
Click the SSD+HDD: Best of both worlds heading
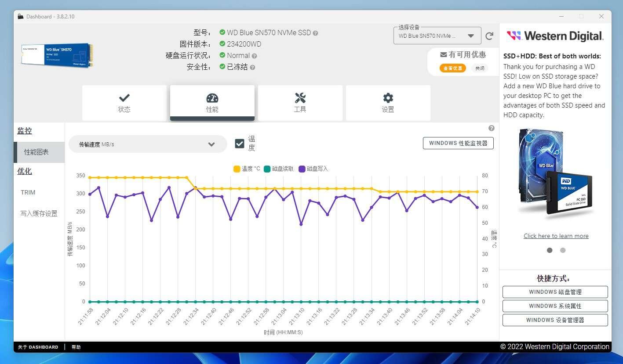(x=552, y=56)
